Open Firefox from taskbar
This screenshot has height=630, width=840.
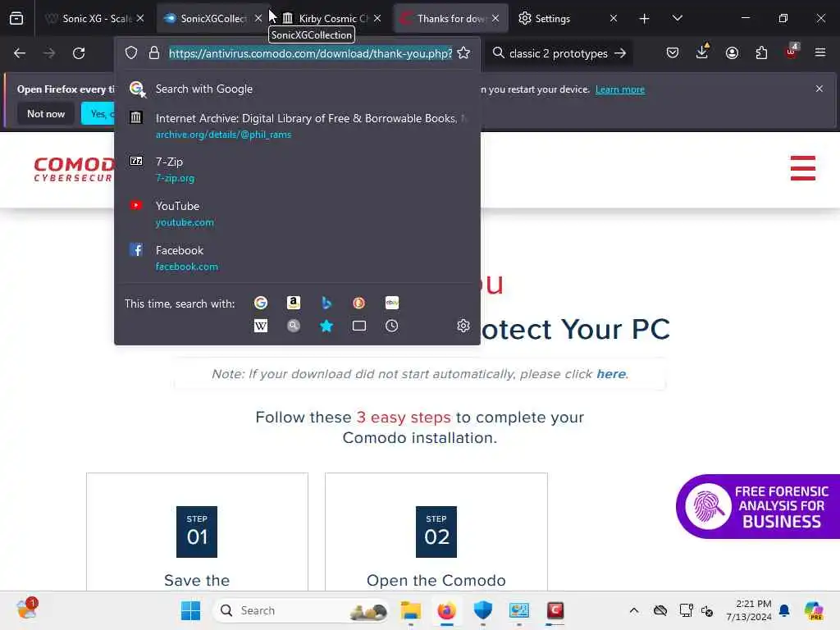coord(447,610)
